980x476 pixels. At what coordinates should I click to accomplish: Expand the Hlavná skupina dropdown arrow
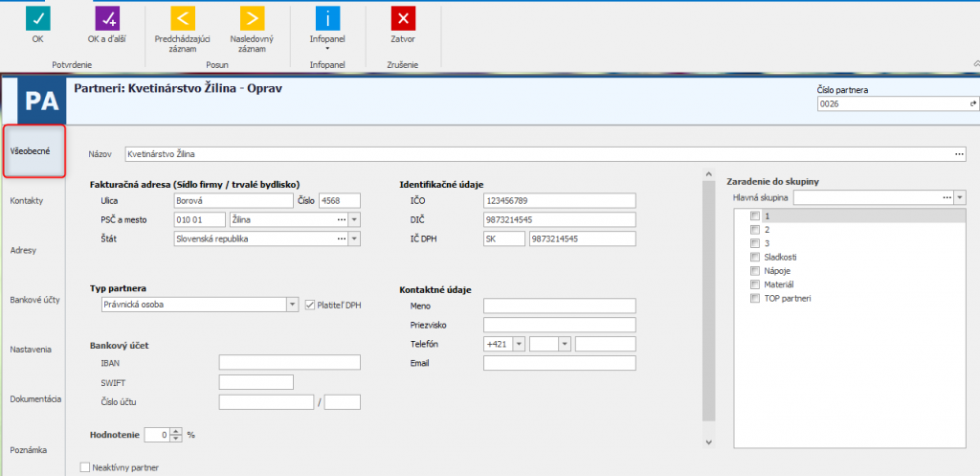point(961,197)
